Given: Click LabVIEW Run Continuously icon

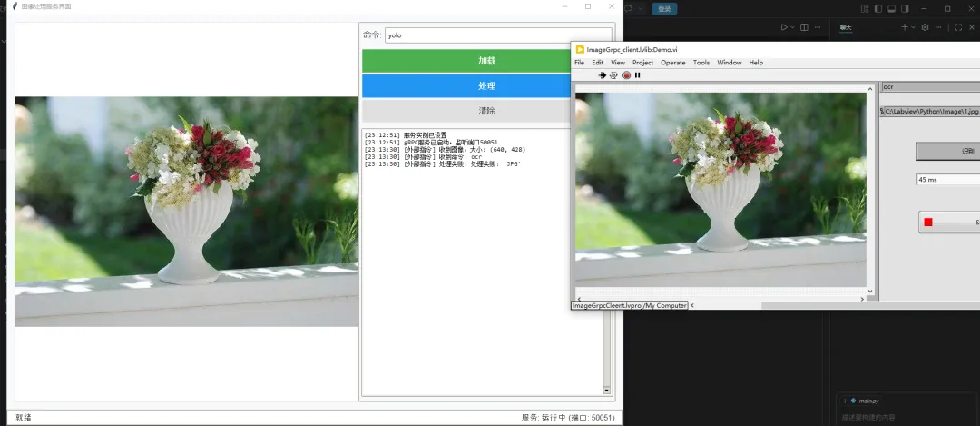Looking at the screenshot, I should pyautogui.click(x=613, y=75).
